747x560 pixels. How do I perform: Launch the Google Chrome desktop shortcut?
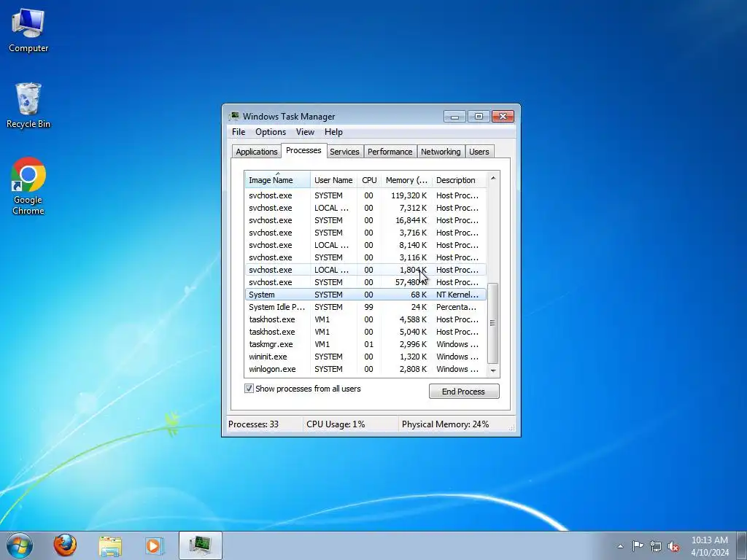tap(28, 186)
